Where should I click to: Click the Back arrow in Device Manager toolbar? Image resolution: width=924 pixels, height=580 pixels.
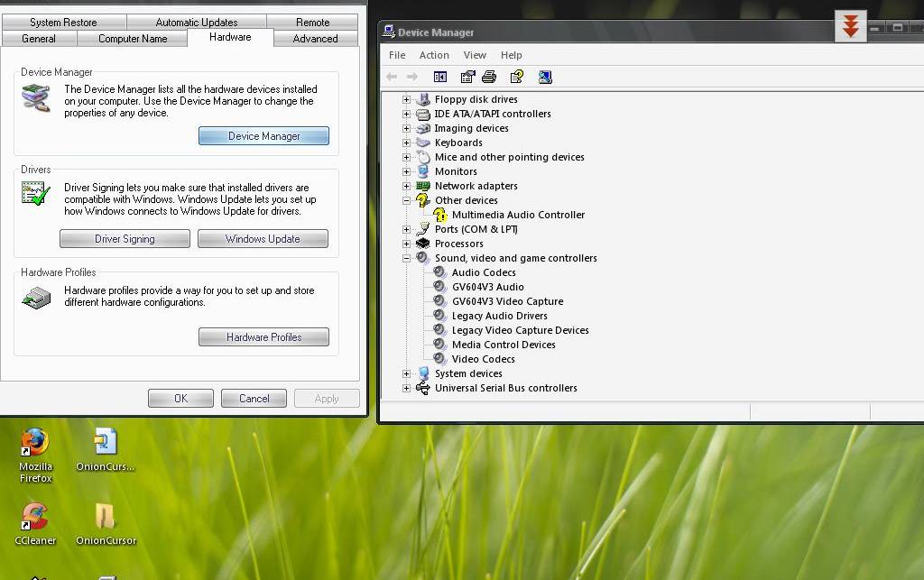[x=392, y=77]
